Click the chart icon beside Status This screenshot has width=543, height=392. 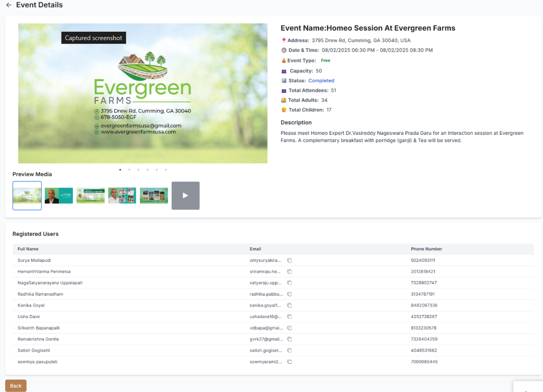click(x=284, y=81)
